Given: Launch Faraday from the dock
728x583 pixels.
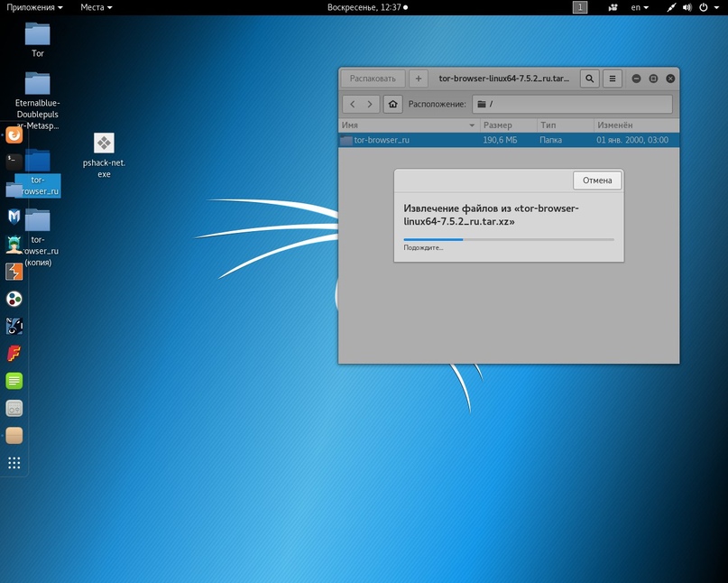Looking at the screenshot, I should point(14,354).
